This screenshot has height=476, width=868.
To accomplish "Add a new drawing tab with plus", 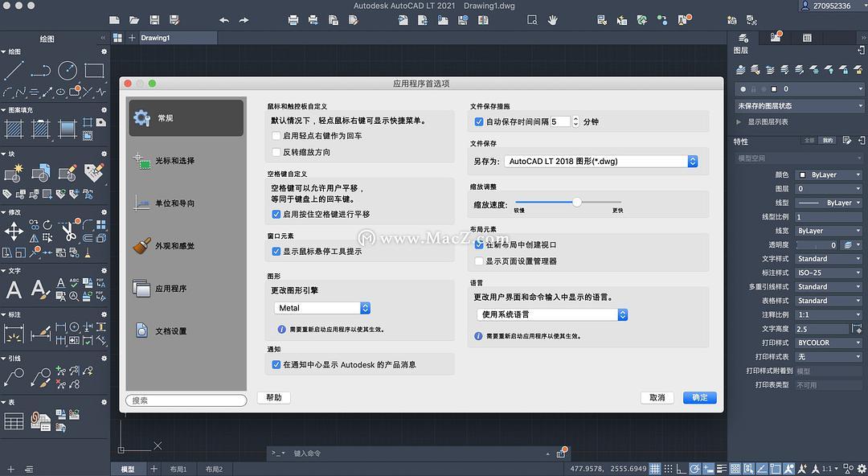I will pos(132,38).
